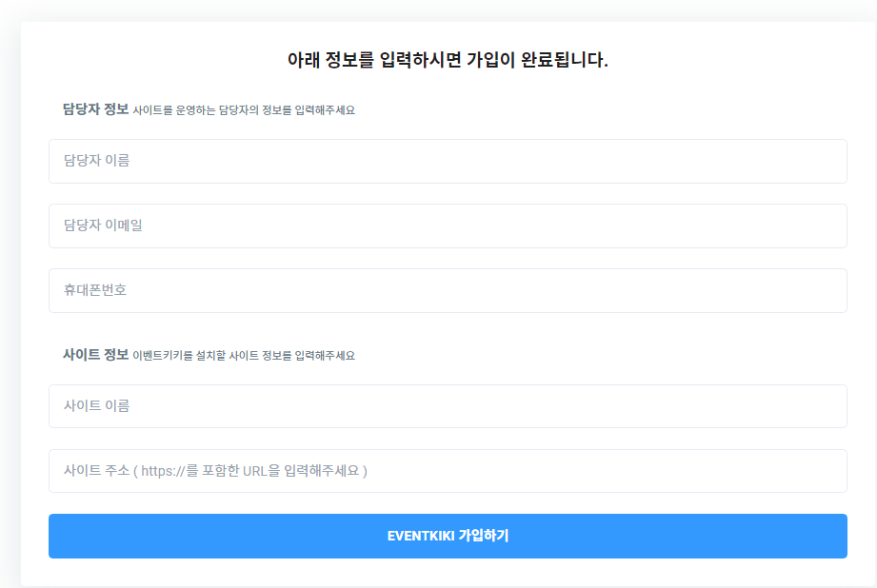The height and width of the screenshot is (588, 877).
Task: Click the 담당자 이름 input field
Action: click(x=448, y=161)
